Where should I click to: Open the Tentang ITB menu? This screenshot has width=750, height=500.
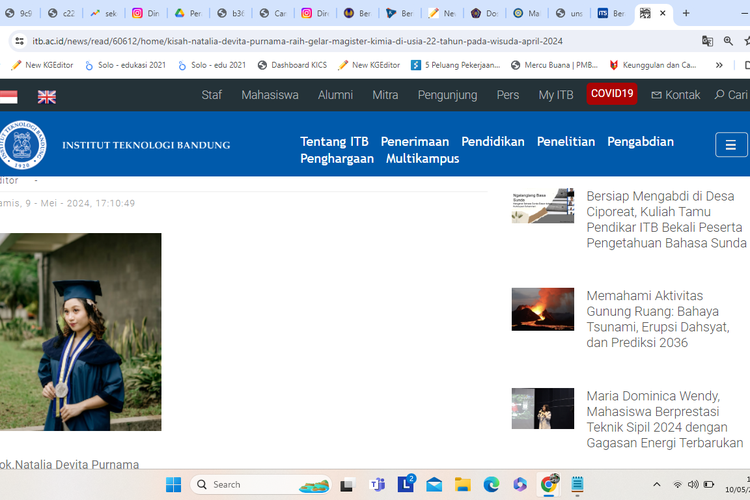point(334,141)
